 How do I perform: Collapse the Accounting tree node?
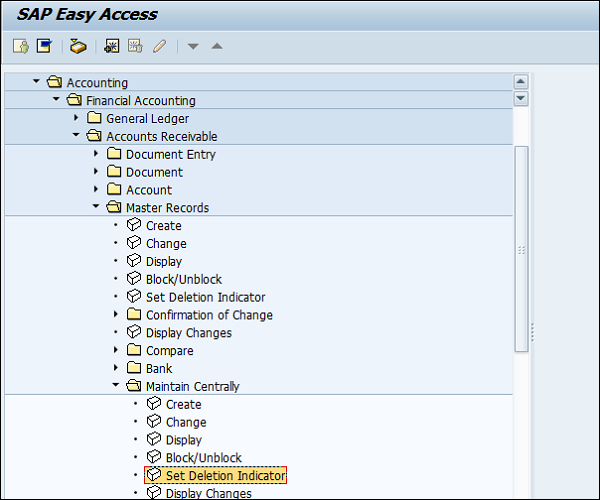(36, 82)
